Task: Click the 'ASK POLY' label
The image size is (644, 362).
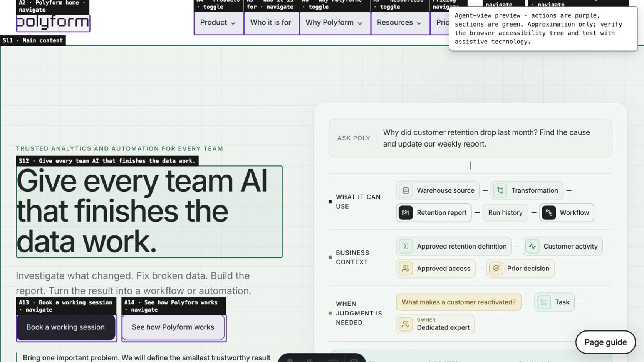Action: (x=354, y=138)
